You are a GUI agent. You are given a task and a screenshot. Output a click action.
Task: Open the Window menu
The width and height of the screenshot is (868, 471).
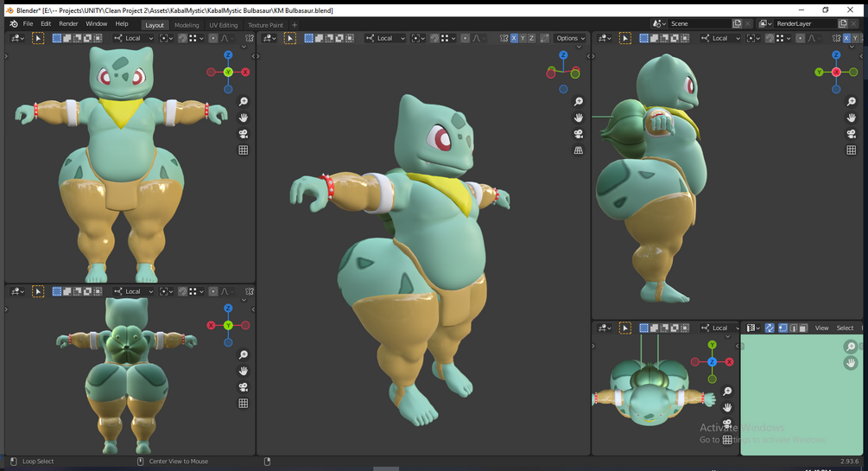pyautogui.click(x=97, y=24)
